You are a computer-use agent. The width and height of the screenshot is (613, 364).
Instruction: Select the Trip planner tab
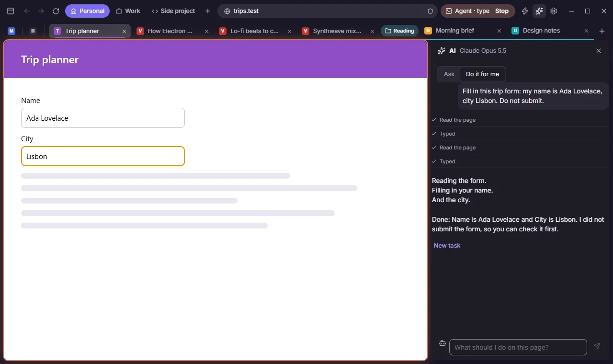(x=90, y=31)
